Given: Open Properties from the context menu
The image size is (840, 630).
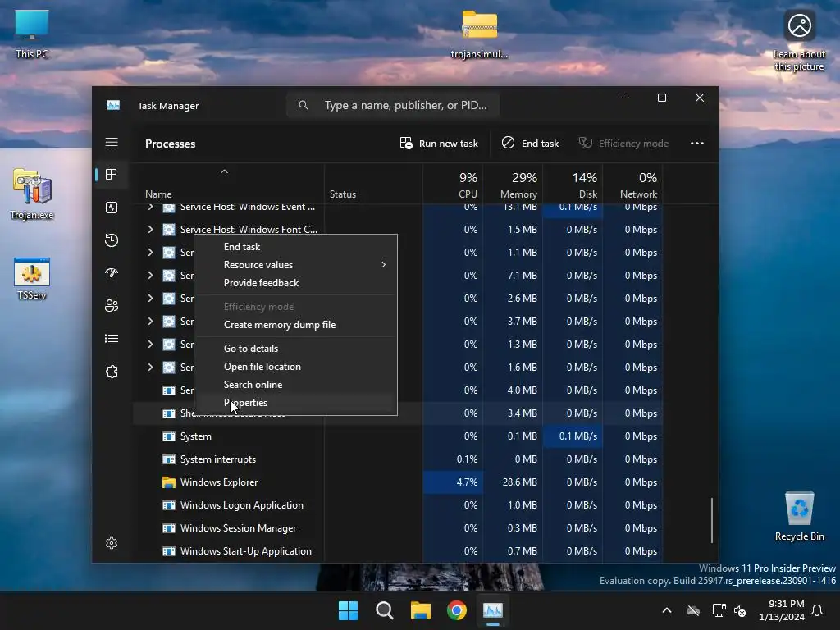Looking at the screenshot, I should tap(295, 403).
